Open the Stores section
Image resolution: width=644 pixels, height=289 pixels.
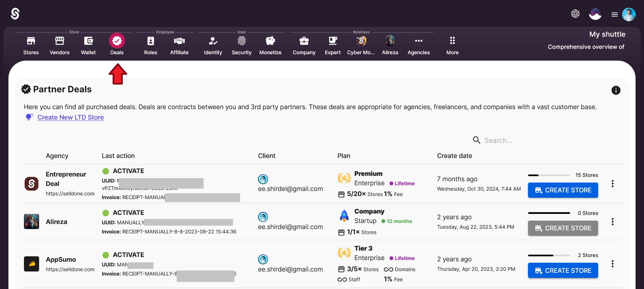[x=31, y=45]
